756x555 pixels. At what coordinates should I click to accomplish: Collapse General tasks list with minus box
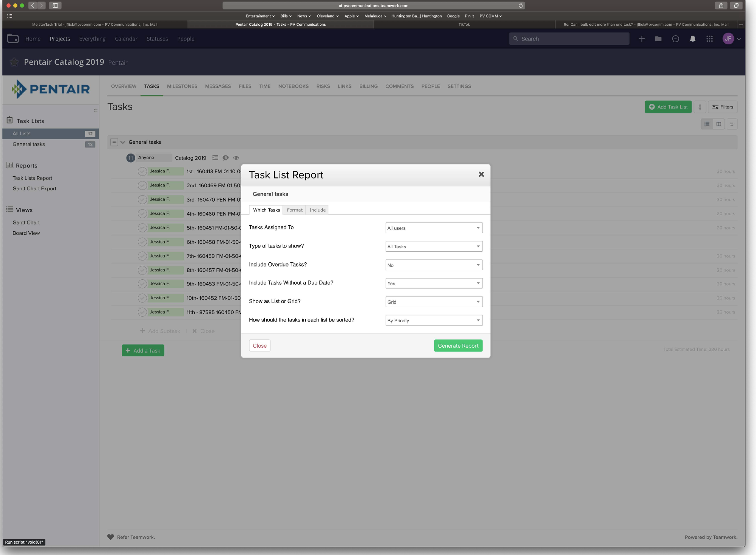coord(114,142)
